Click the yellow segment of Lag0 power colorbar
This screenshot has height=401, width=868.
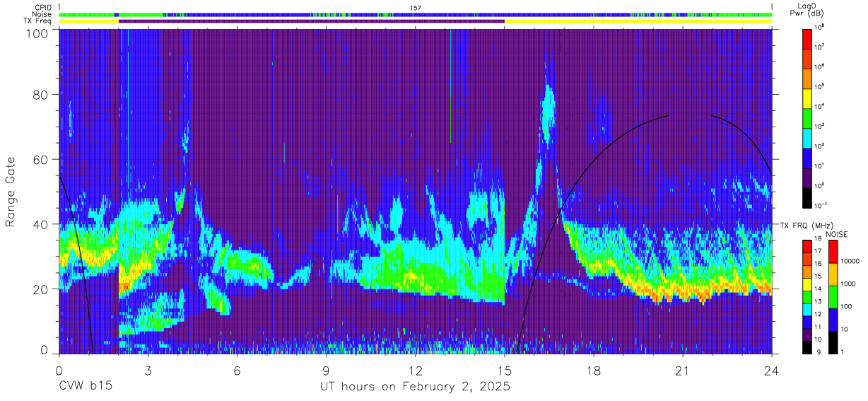pos(807,98)
